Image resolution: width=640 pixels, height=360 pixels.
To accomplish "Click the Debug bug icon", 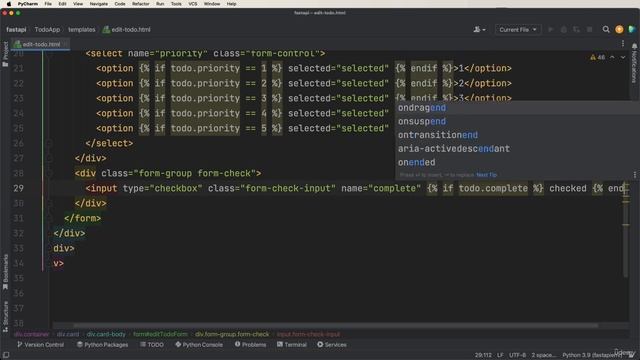I will coord(564,29).
